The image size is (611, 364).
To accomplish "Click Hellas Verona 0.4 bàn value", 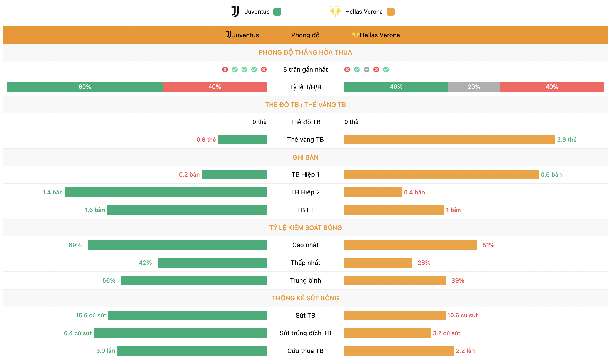I will (x=414, y=192).
